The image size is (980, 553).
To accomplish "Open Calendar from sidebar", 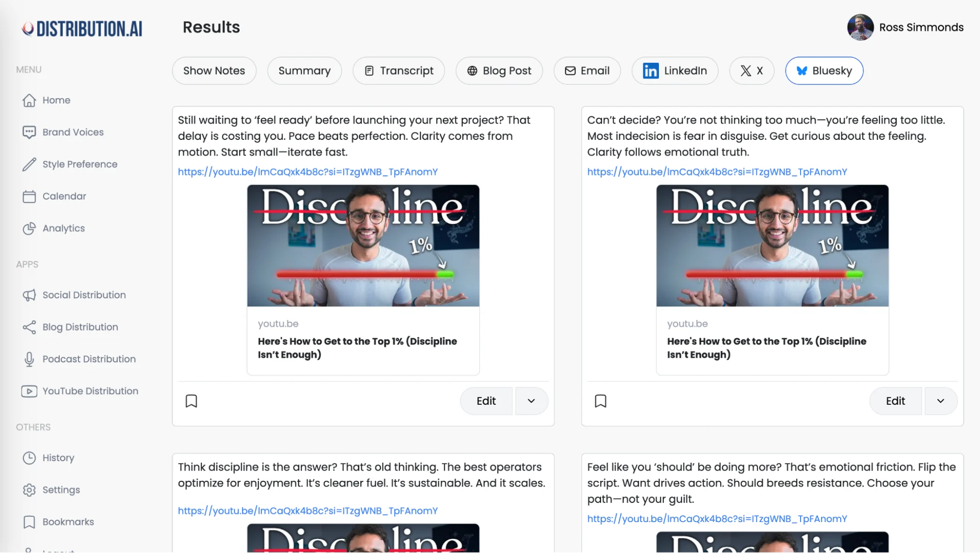I will 64,196.
